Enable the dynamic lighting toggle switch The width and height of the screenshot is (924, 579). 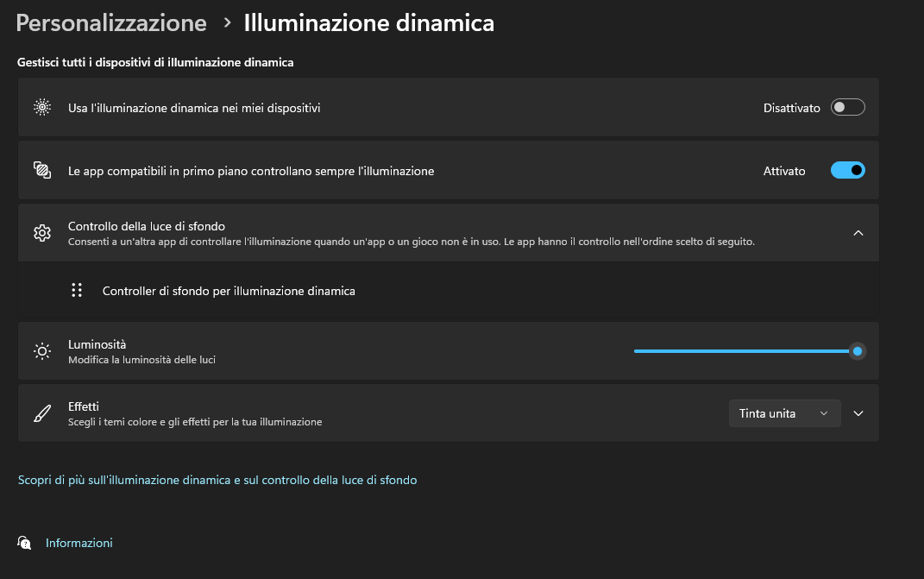(847, 108)
